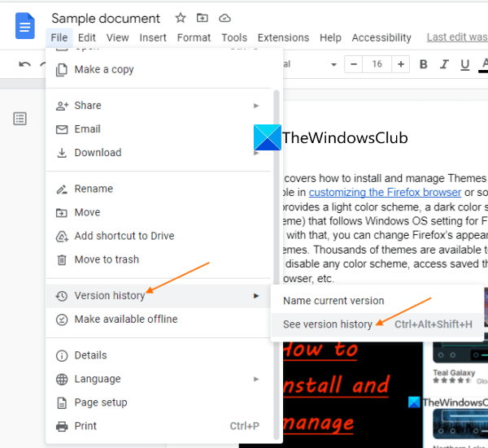Screen dimensions: 488x448
Task: Check the cloud save status icon
Action: [x=224, y=18]
